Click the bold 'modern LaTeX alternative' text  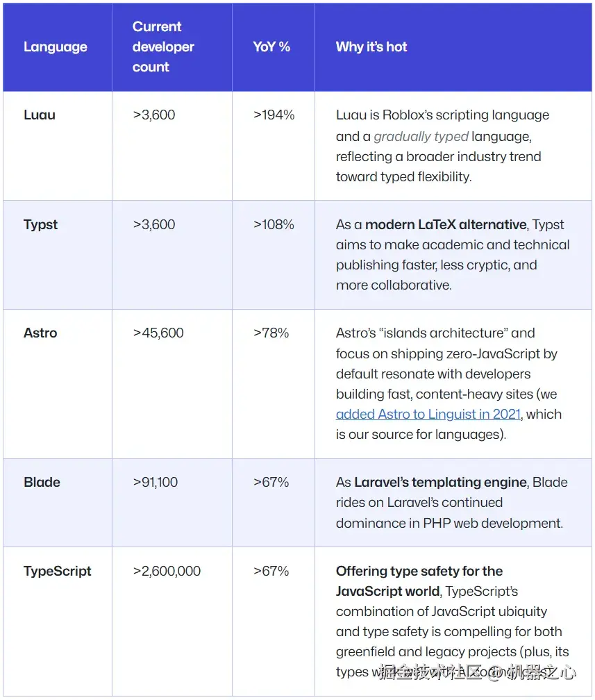coord(446,225)
